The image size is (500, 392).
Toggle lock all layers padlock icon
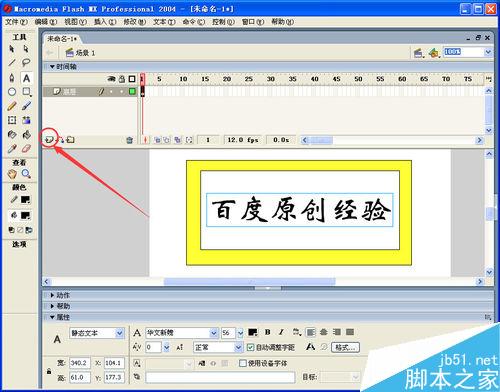pyautogui.click(x=122, y=79)
